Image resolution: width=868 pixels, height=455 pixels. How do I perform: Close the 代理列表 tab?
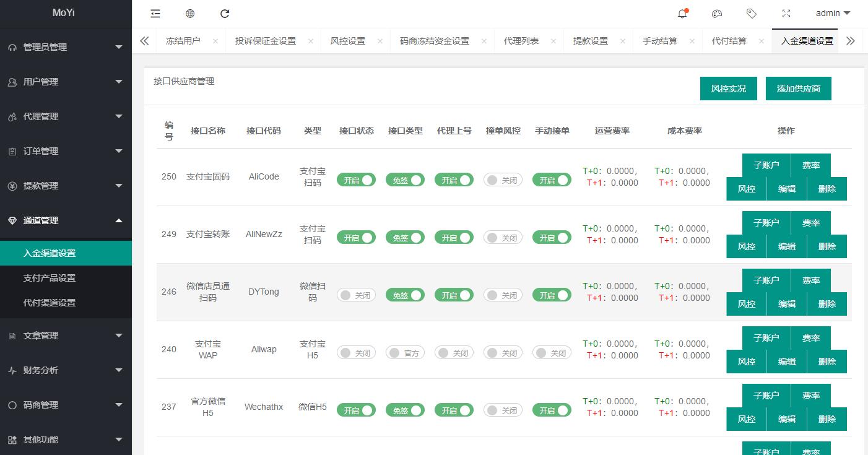pos(553,41)
